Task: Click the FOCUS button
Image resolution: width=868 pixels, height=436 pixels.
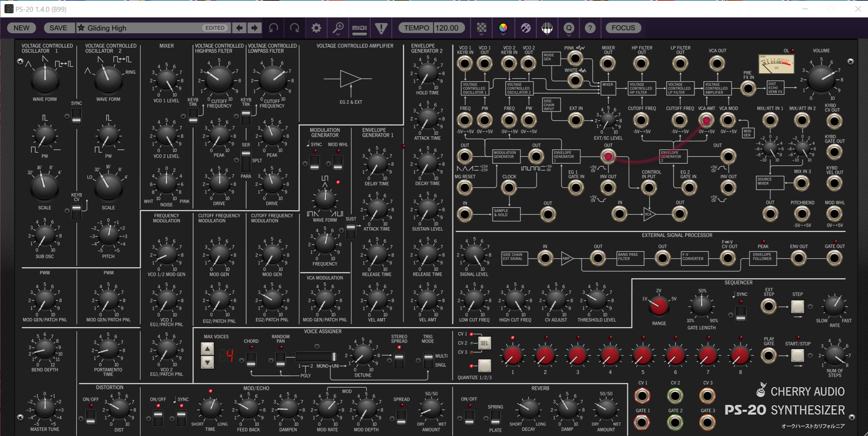Action: [623, 28]
